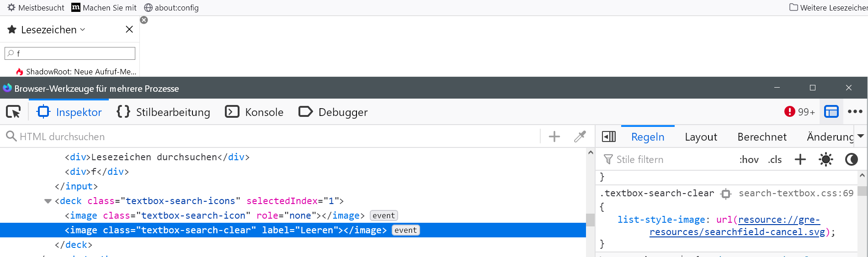Image resolution: width=868 pixels, height=257 pixels.
Task: Activate the element picker tool
Action: coord(13,112)
